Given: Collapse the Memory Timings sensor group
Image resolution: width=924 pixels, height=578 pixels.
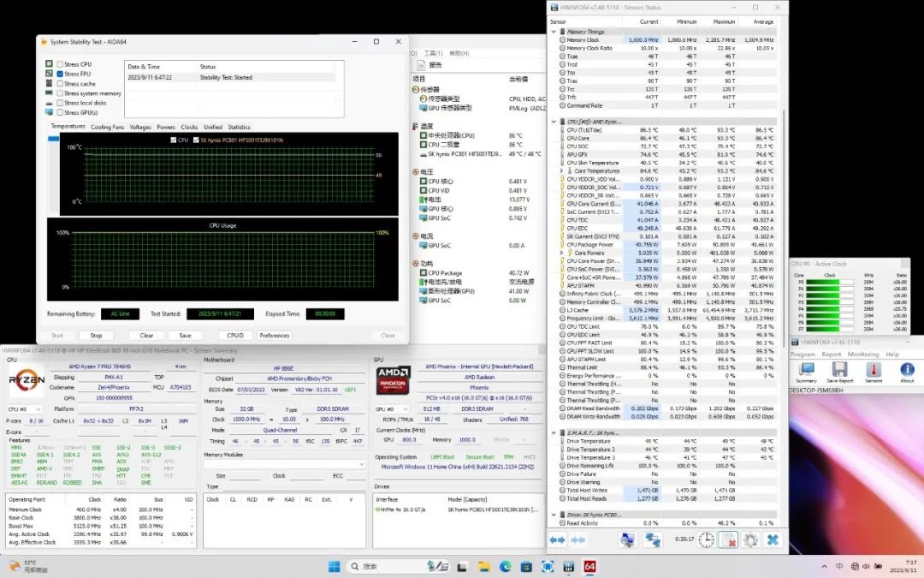Looking at the screenshot, I should coord(554,32).
